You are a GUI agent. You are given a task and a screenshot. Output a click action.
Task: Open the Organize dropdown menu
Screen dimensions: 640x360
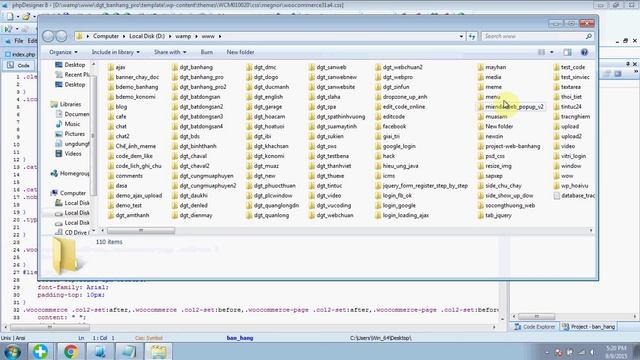coord(63,52)
